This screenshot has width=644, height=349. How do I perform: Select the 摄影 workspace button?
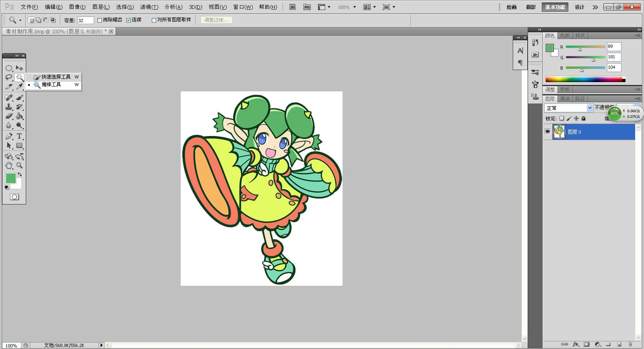point(531,7)
